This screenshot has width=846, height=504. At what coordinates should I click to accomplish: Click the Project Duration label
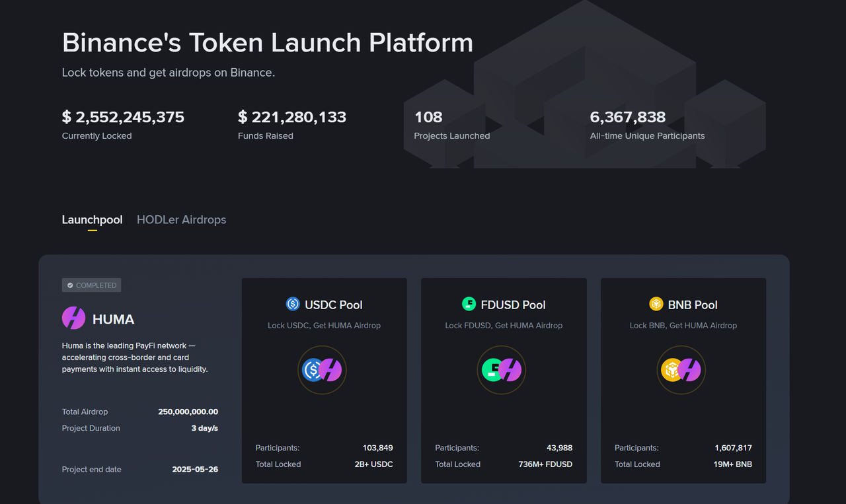pos(91,428)
